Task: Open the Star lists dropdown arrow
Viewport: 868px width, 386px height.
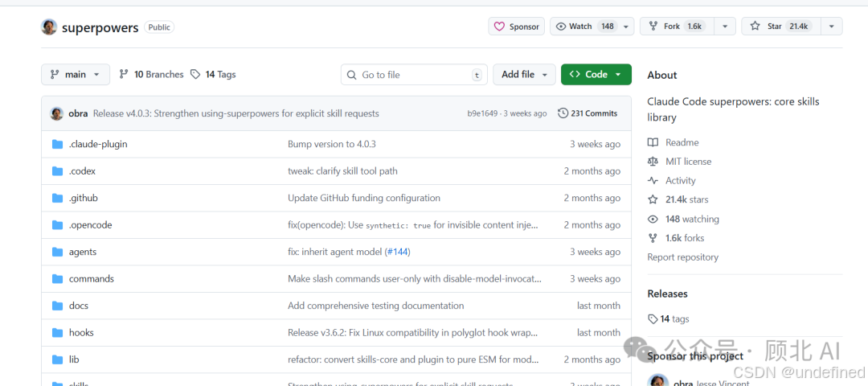Action: [832, 27]
